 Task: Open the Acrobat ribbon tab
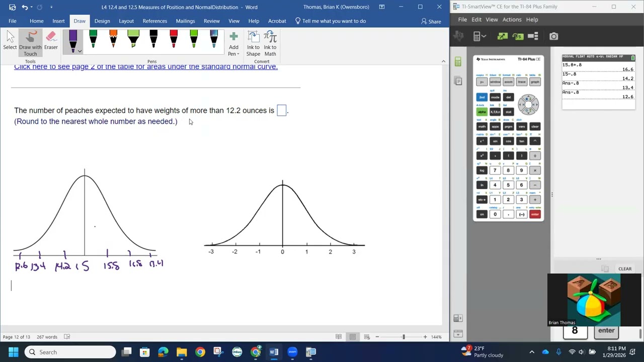coord(277,21)
